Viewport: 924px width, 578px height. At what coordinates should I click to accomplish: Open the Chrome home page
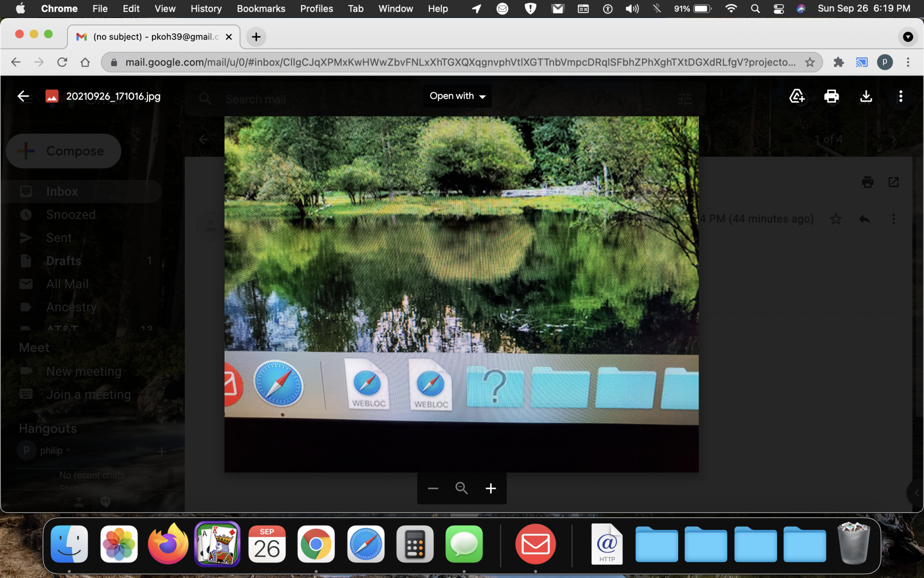pos(85,62)
